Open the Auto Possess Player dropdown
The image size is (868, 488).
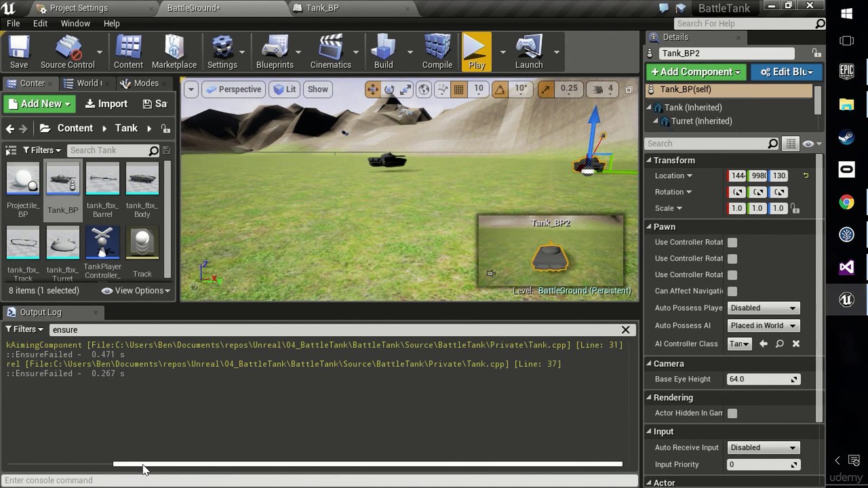click(764, 308)
